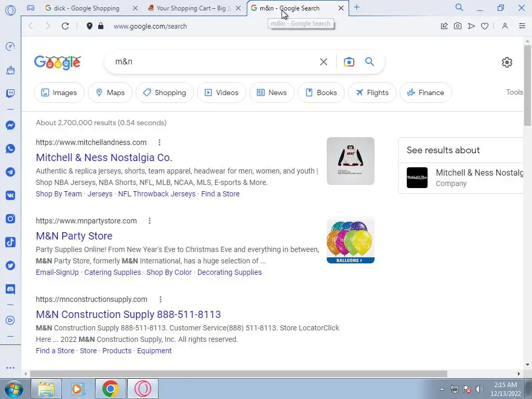Screen dimensions: 532x399
Task: Open VK in sidebar
Action: coord(10,195)
